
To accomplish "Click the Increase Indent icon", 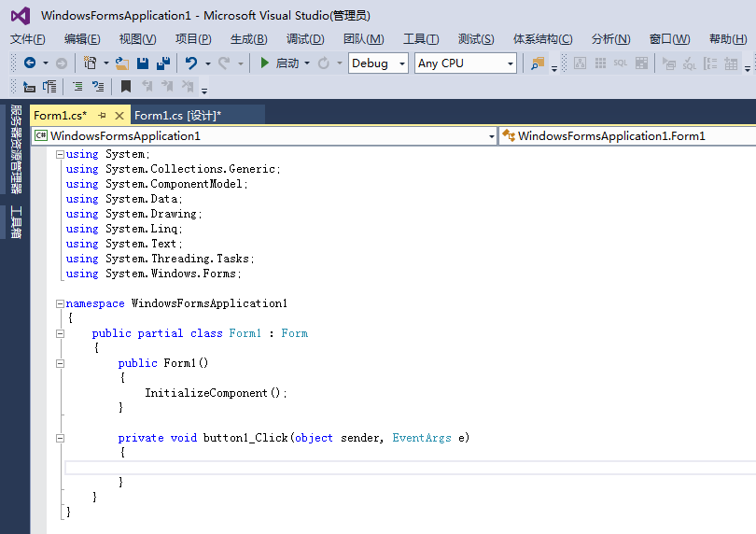I will pyautogui.click(x=49, y=87).
